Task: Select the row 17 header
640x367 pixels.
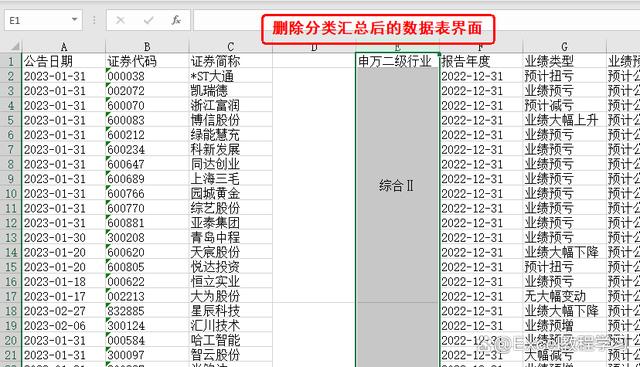Action: point(11,296)
